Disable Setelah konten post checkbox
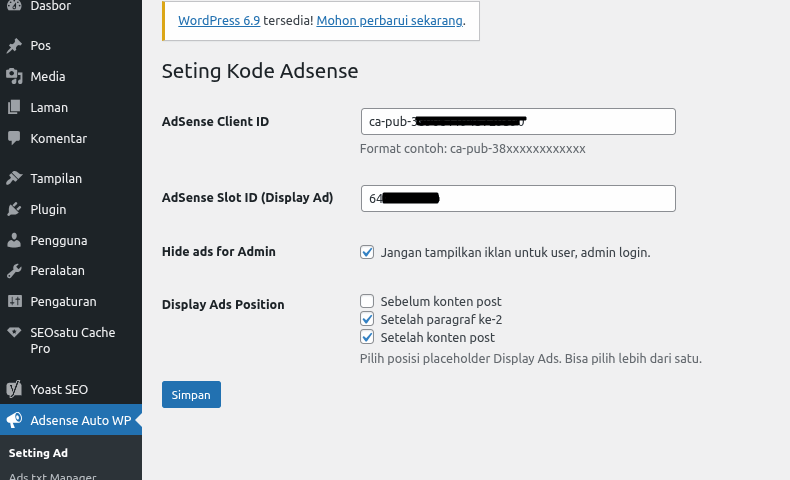Viewport: 790px width, 480px height. pyautogui.click(x=367, y=337)
